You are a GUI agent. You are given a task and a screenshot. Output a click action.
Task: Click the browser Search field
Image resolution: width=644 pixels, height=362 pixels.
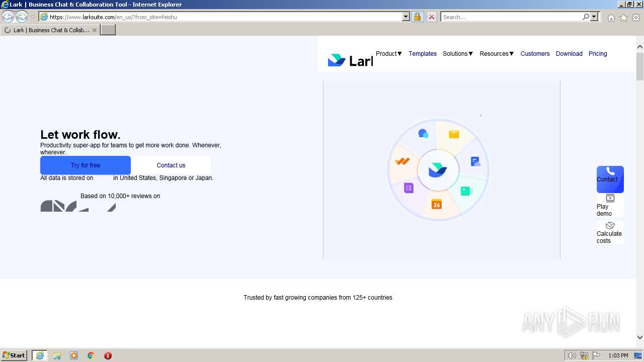pyautogui.click(x=511, y=17)
